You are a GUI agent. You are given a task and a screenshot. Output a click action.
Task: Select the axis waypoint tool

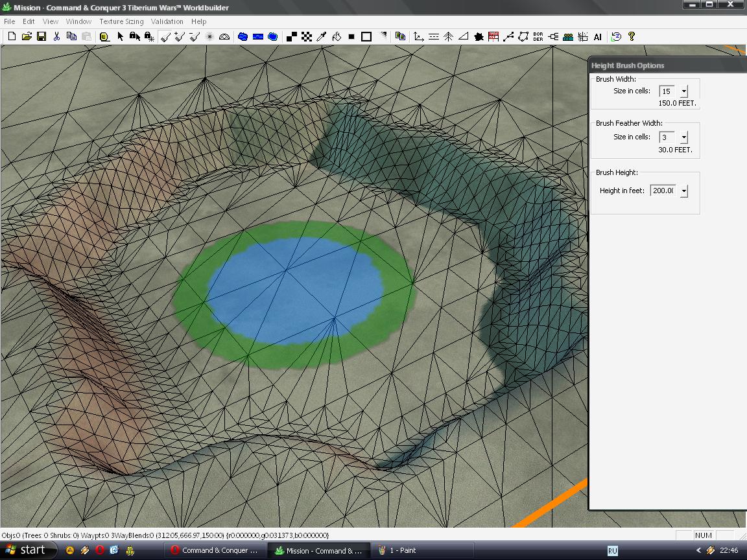point(419,37)
